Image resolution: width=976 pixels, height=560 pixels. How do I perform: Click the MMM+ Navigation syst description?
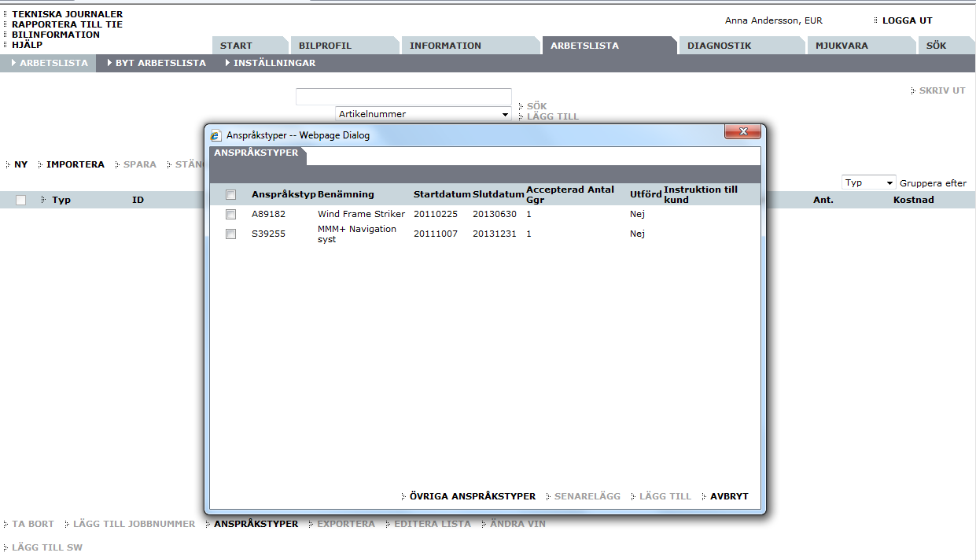point(357,234)
